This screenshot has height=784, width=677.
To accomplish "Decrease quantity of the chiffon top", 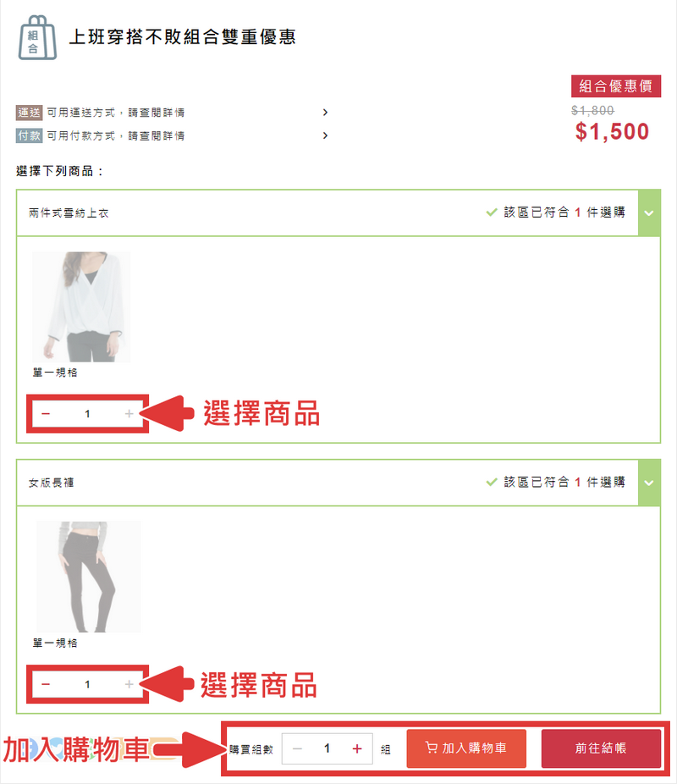I will coord(46,413).
